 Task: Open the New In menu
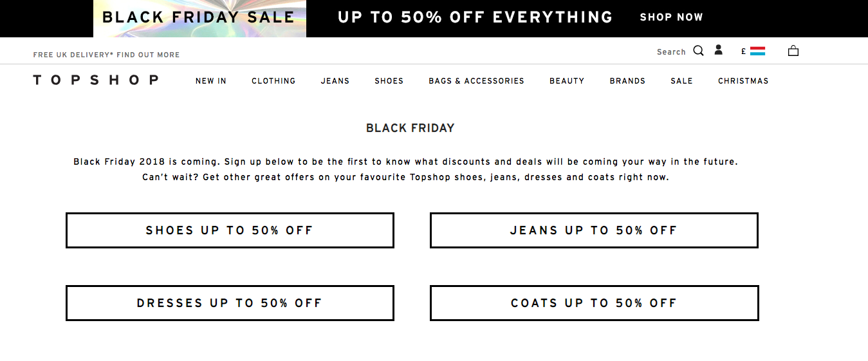[x=211, y=81]
